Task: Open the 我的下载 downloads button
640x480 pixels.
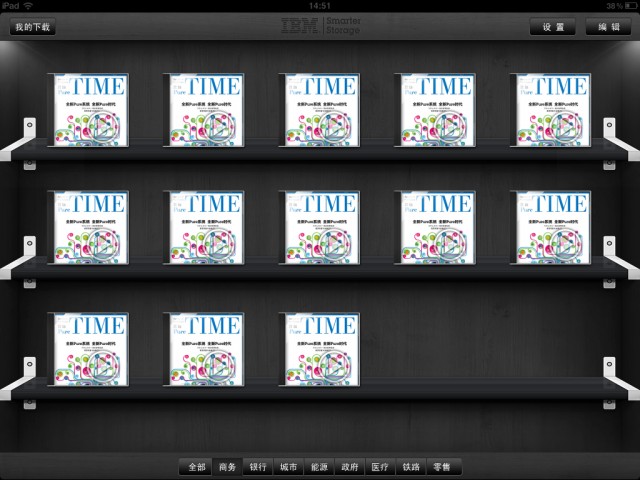Action: click(x=33, y=27)
